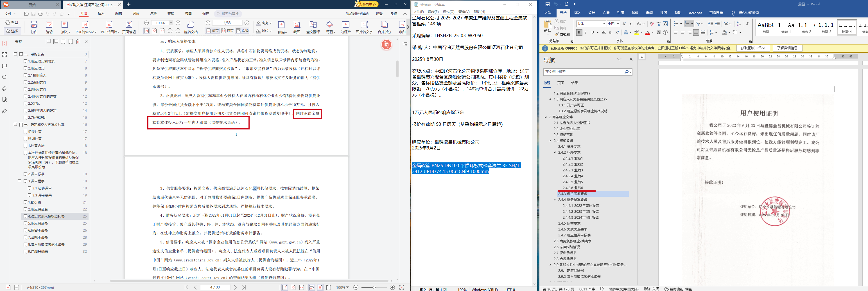The image size is (868, 291).
Task: Open the 高亮 highlight options dropdown
Action: [x=272, y=23]
